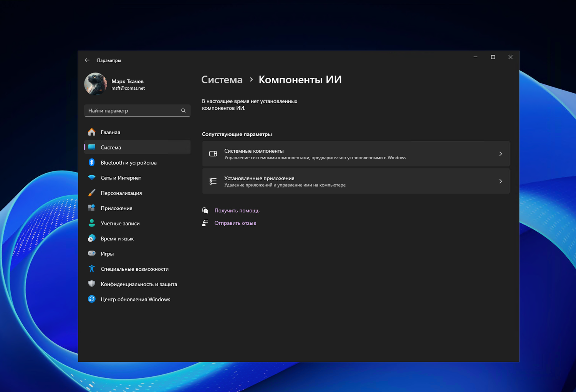Open the user profile avatar picture
This screenshot has height=392, width=576.
point(96,84)
